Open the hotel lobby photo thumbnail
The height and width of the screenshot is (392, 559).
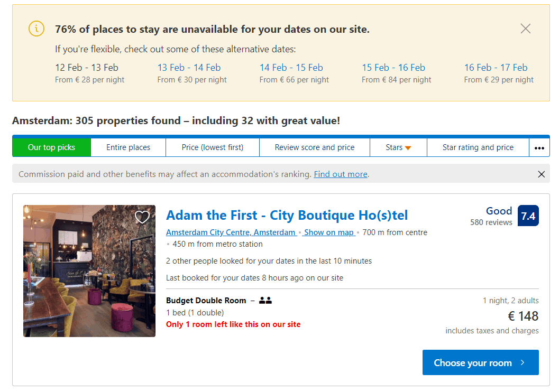(89, 271)
